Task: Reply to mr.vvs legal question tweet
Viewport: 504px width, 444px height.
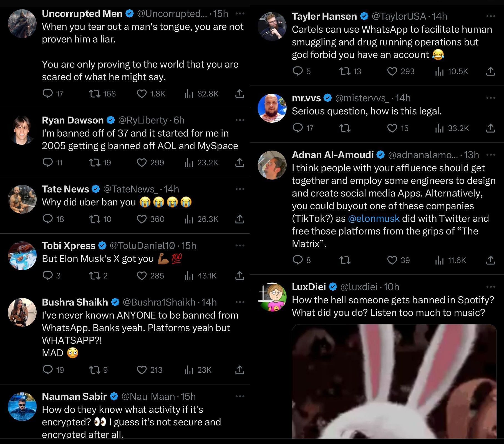Action: [298, 128]
